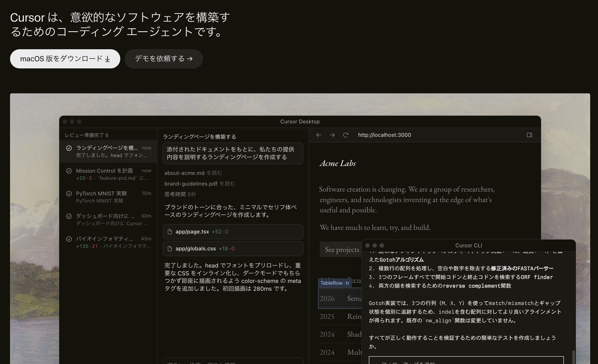The height and width of the screenshot is (364, 598).
Task: Close the Cursor CLI window
Action: click(367, 245)
